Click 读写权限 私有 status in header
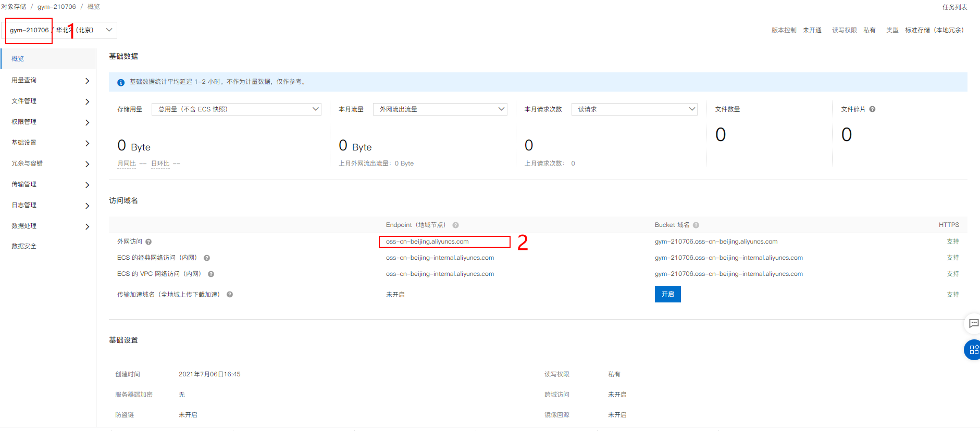The height and width of the screenshot is (431, 980). [854, 30]
